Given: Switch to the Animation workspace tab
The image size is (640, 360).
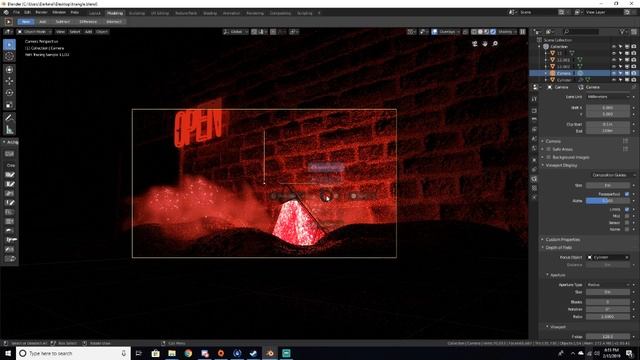Looking at the screenshot, I should (x=231, y=13).
